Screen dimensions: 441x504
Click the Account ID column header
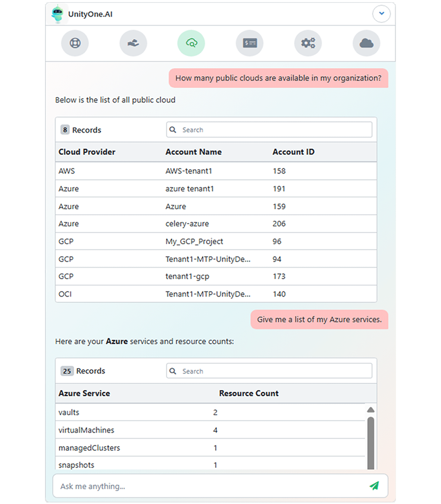click(x=293, y=152)
